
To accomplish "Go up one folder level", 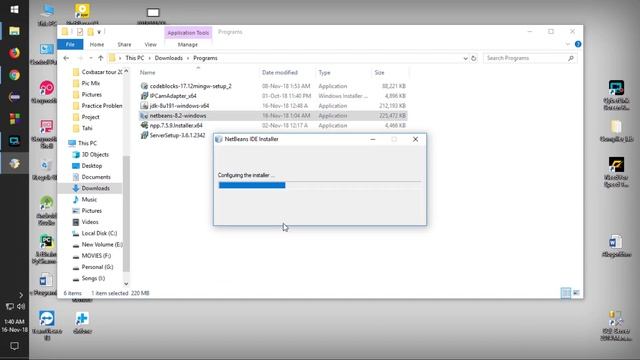I will (x=101, y=58).
